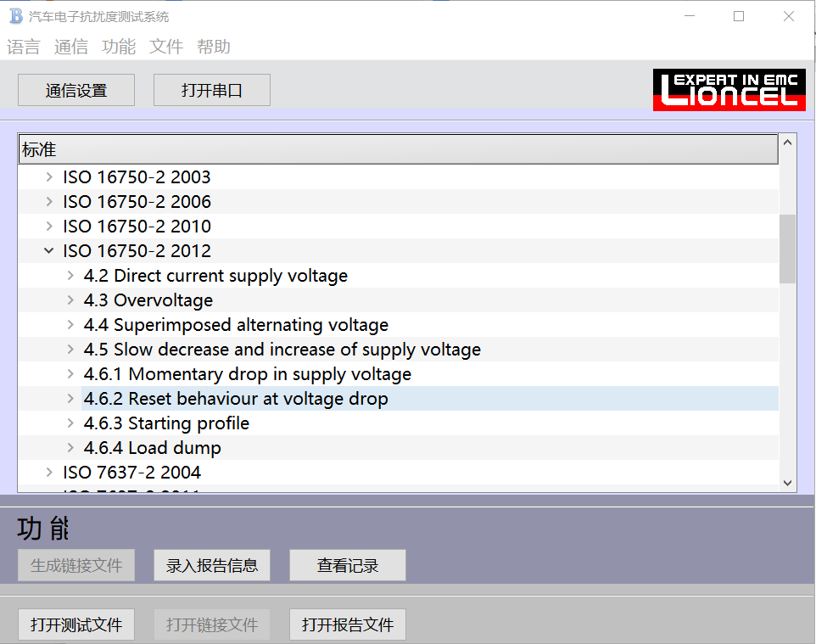Expand ISO 7637-2 2004 node
This screenshot has width=816, height=644.
[x=49, y=473]
